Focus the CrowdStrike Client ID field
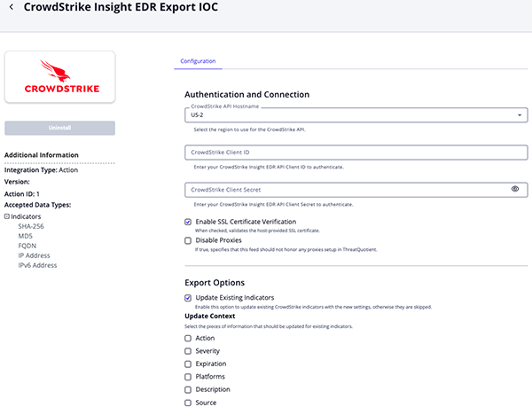Screen dimensions: 532x407 (356, 153)
